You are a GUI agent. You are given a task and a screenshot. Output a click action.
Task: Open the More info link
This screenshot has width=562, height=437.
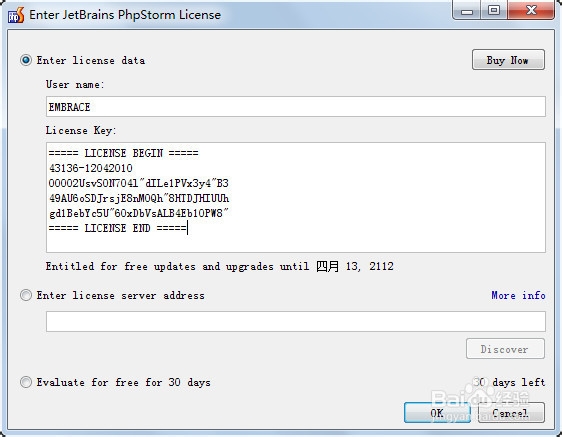pyautogui.click(x=518, y=295)
